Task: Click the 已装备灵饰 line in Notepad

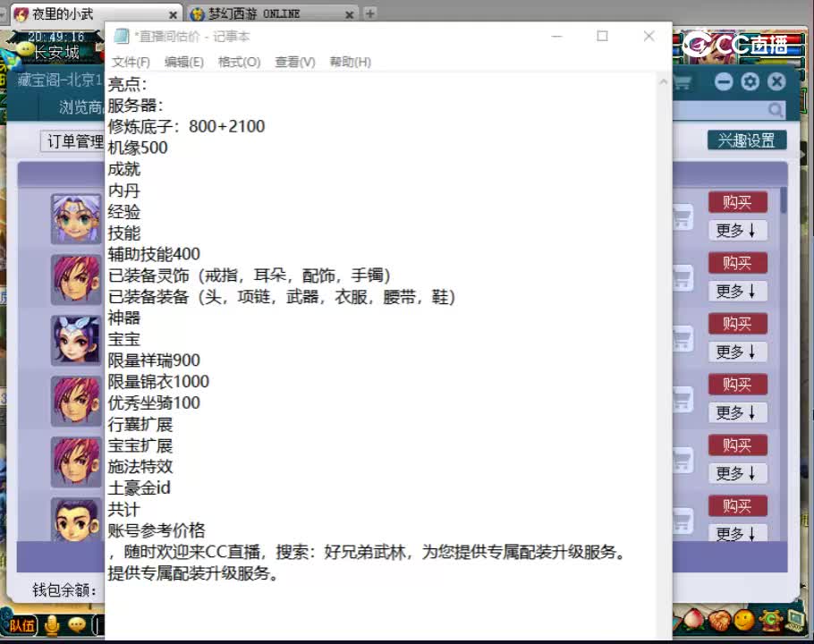Action: tap(250, 275)
